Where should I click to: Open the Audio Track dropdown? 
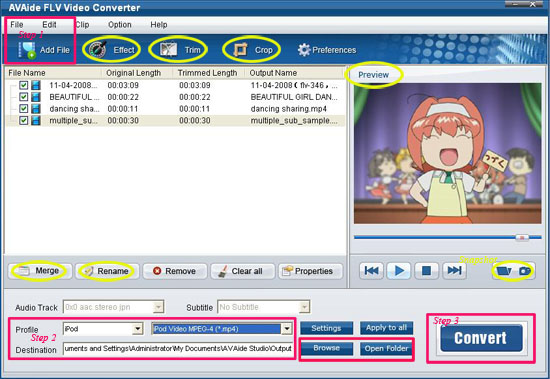click(x=159, y=307)
